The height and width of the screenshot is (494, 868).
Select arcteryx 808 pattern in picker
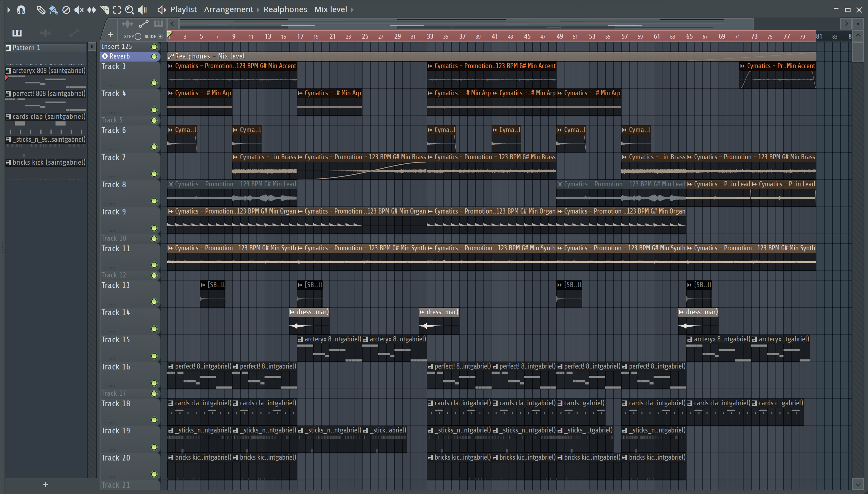tap(46, 71)
